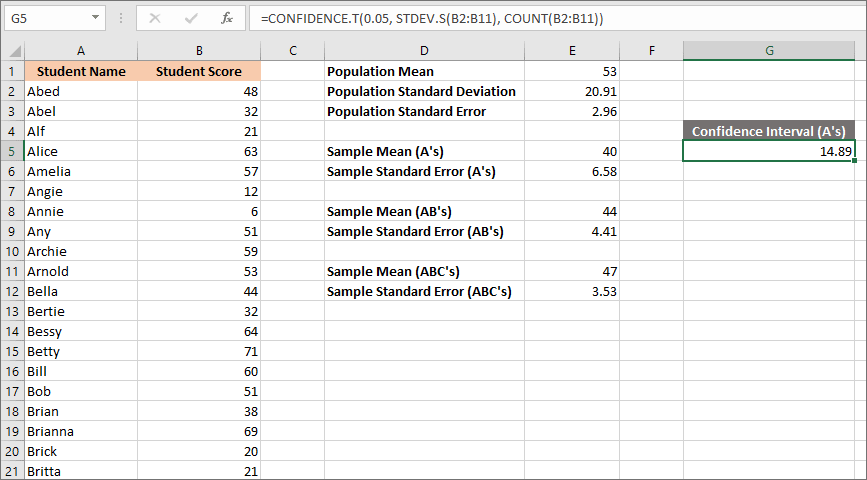
Task: Click the Student Score header cell
Action: [x=199, y=71]
